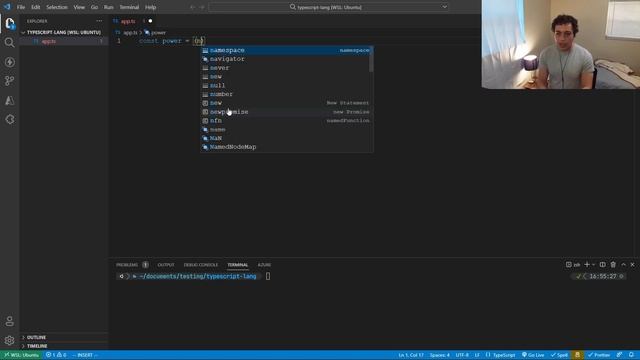Open the lightning-bolt extension icon in activity bar

coord(9,62)
